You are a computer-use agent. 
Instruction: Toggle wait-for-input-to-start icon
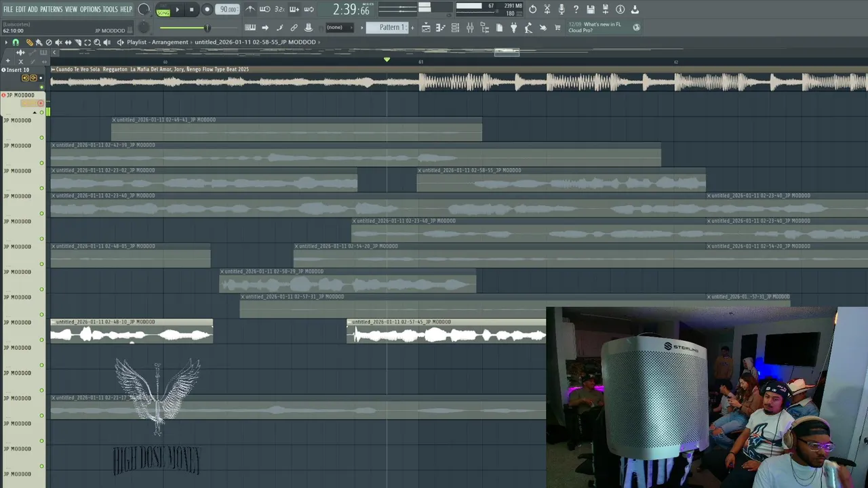point(265,9)
